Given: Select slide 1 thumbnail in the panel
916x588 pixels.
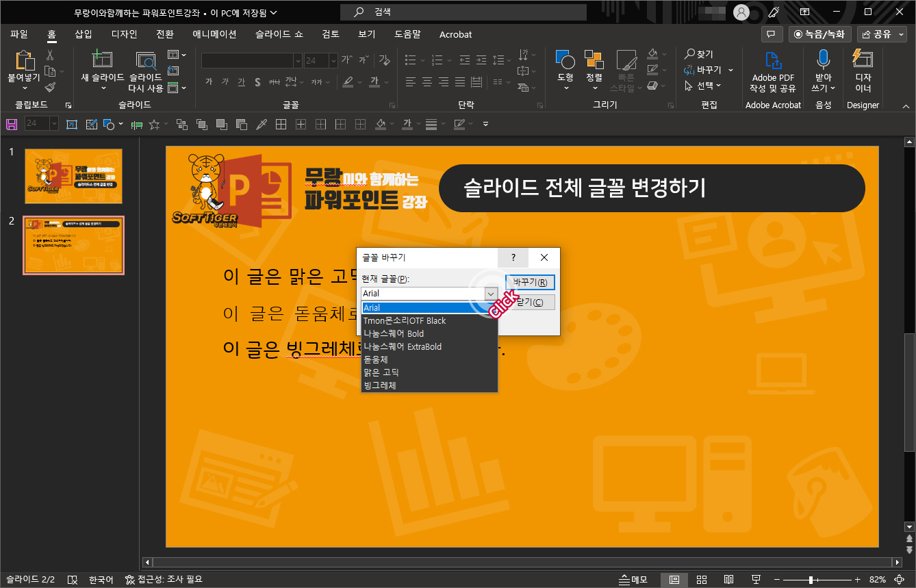Looking at the screenshot, I should [73, 176].
